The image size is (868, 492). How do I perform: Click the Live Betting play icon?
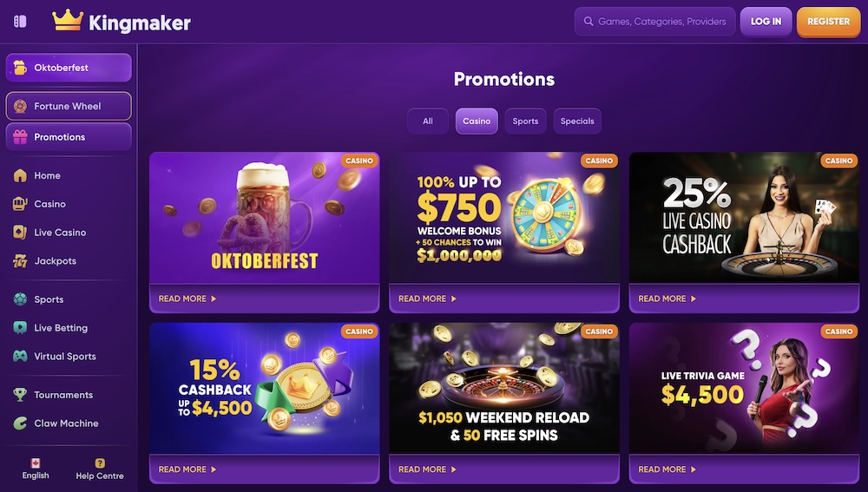coord(20,328)
